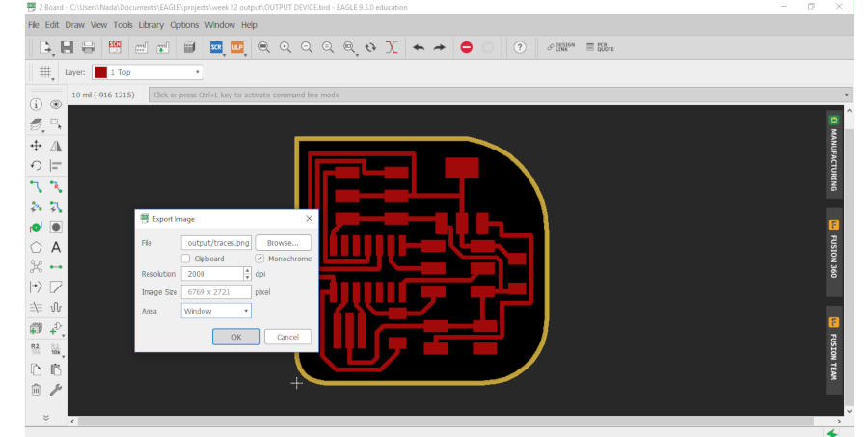Viewport: 868px width, 437px height.
Task: Select the Move tool in left toolbar
Action: [36, 145]
